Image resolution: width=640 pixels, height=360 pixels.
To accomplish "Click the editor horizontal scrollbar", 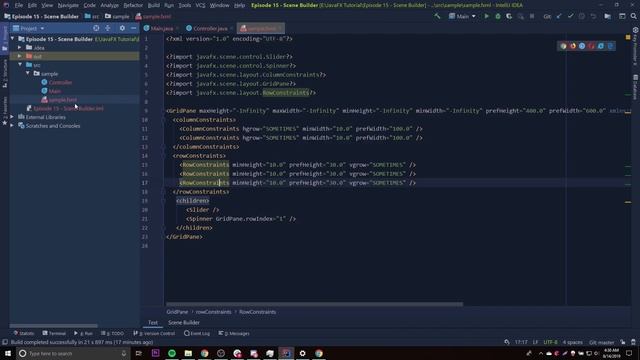I will tap(314, 304).
